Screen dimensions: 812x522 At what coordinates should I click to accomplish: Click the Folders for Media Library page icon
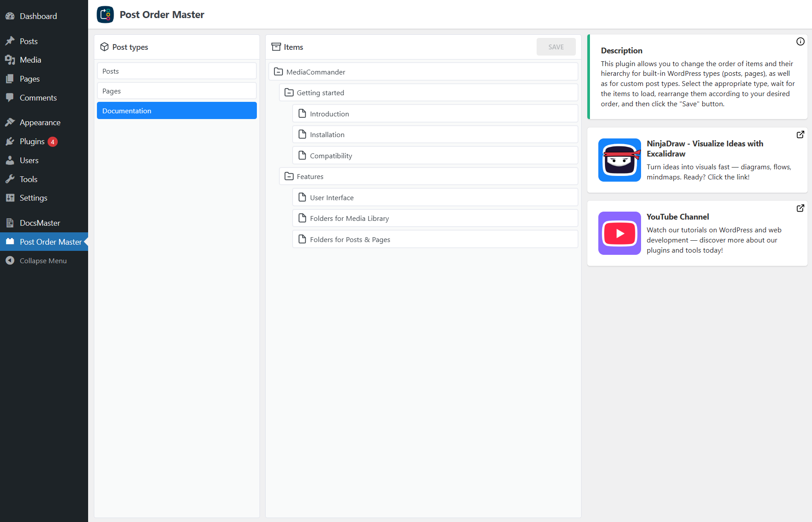pyautogui.click(x=302, y=218)
